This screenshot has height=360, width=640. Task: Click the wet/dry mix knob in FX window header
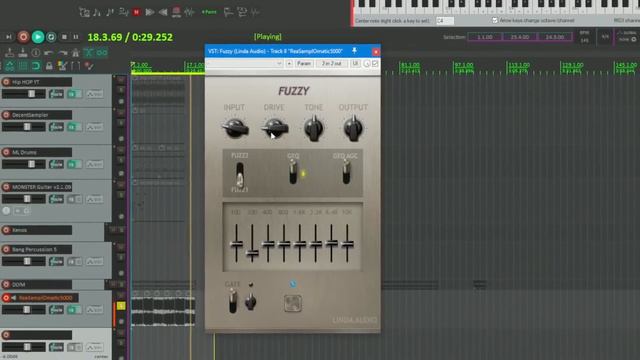(367, 64)
